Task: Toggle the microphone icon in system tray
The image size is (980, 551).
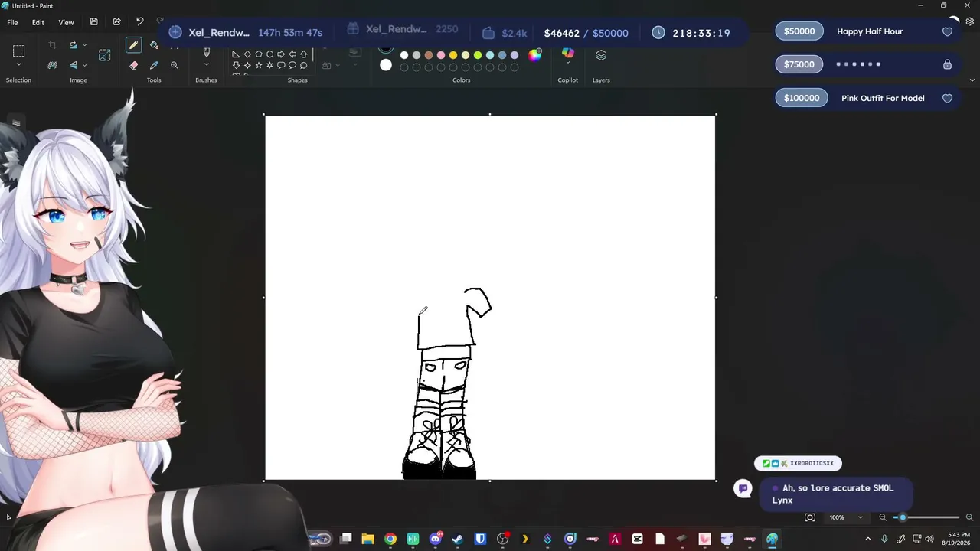Action: click(x=885, y=539)
